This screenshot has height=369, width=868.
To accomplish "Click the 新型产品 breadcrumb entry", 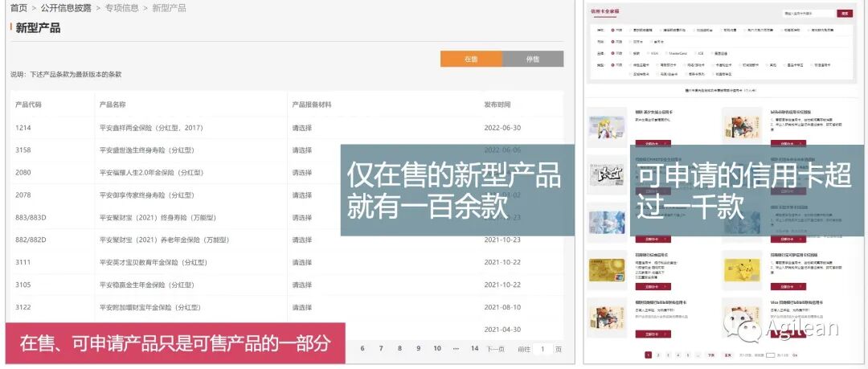I will click(x=169, y=8).
